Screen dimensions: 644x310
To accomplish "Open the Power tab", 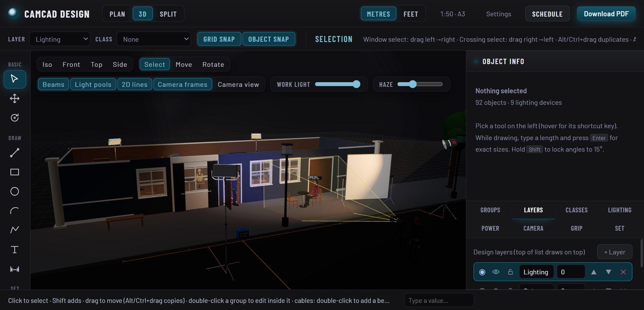I will [x=490, y=228].
